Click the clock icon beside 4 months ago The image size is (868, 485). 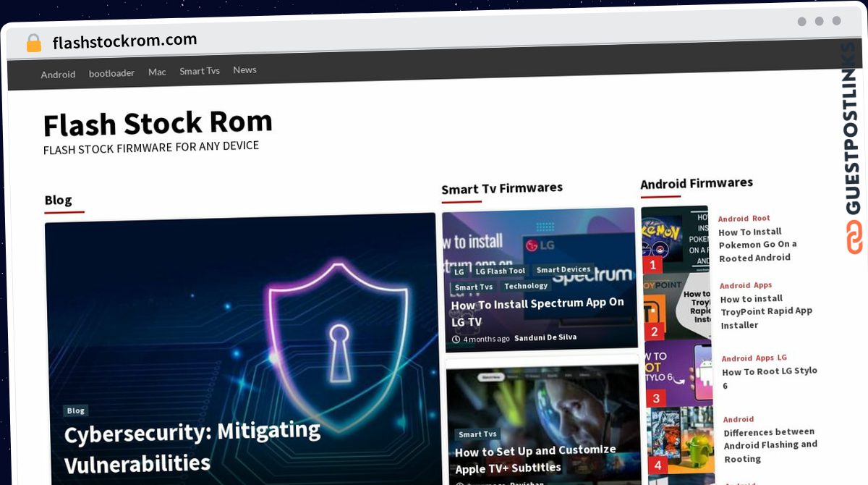click(x=456, y=339)
